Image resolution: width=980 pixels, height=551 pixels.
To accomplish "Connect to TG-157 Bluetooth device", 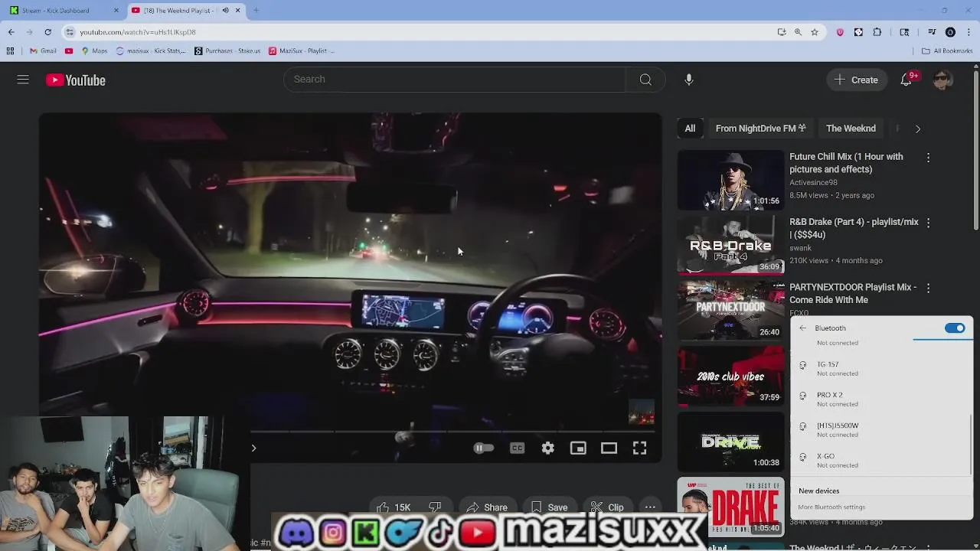I will [x=880, y=369].
